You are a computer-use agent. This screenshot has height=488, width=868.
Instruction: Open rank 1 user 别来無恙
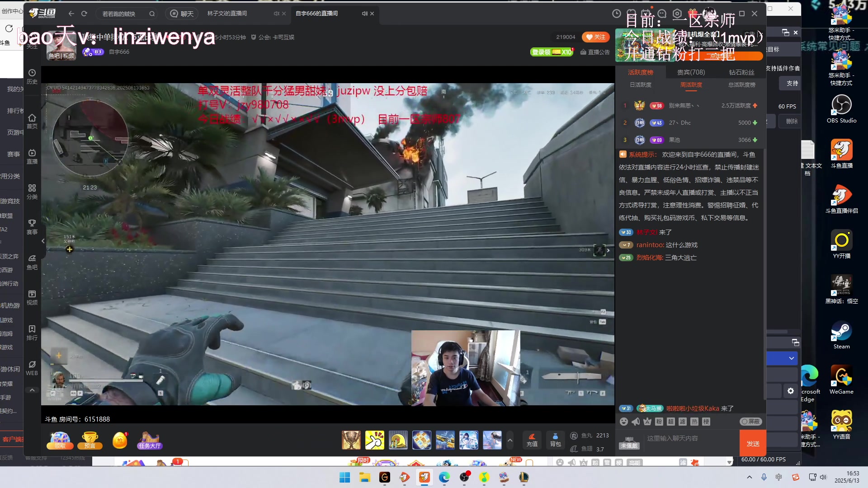(684, 106)
